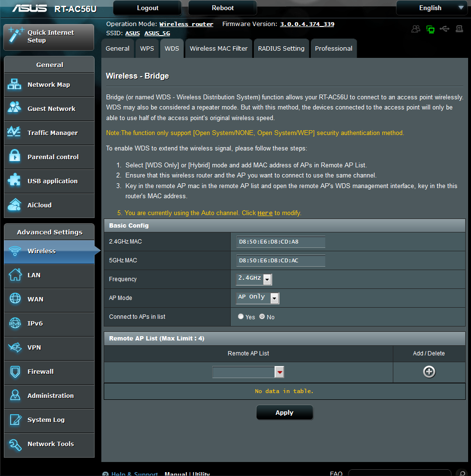Screen dimensions: 471x476
Task: Click the Here link to modify channel
Action: (x=265, y=213)
